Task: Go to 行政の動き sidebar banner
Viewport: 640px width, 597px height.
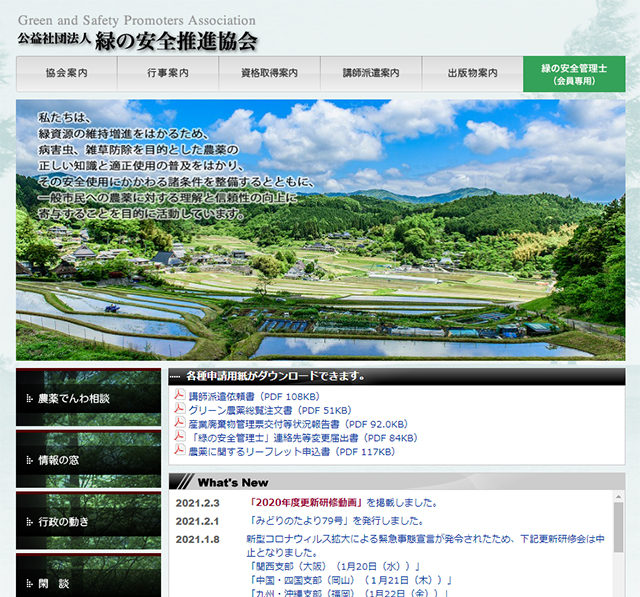Action: [x=88, y=522]
